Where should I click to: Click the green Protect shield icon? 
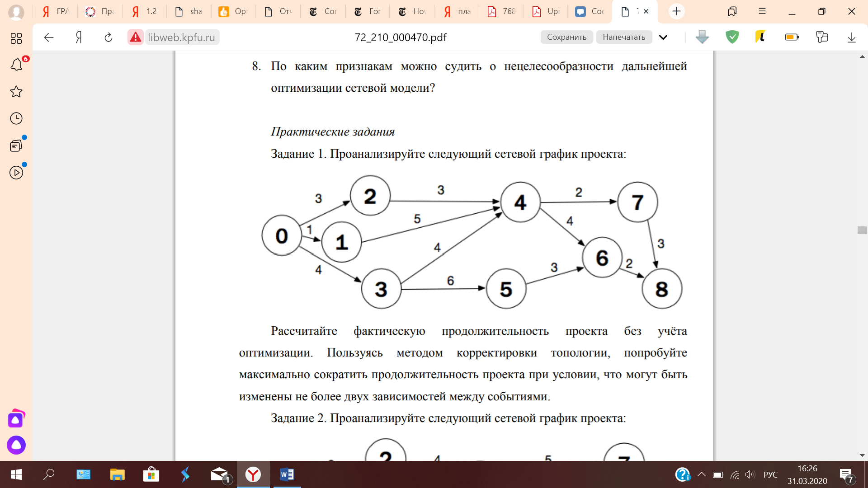click(x=732, y=37)
